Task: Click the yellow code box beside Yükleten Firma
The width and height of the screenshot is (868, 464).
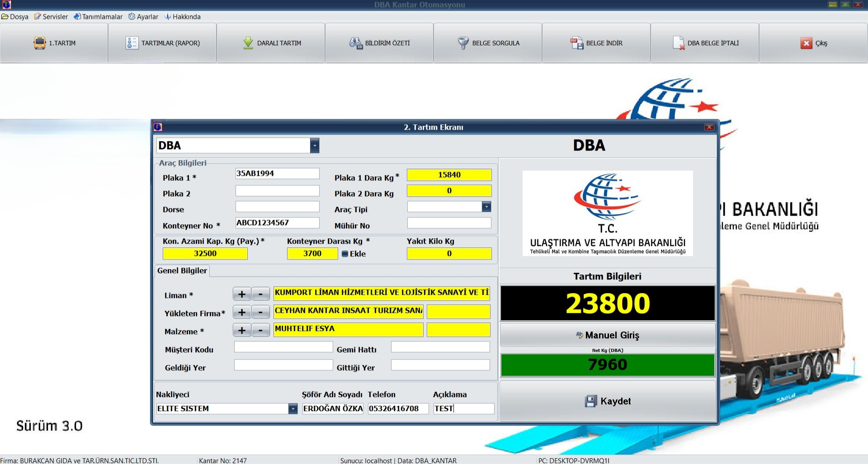Action: coord(458,311)
